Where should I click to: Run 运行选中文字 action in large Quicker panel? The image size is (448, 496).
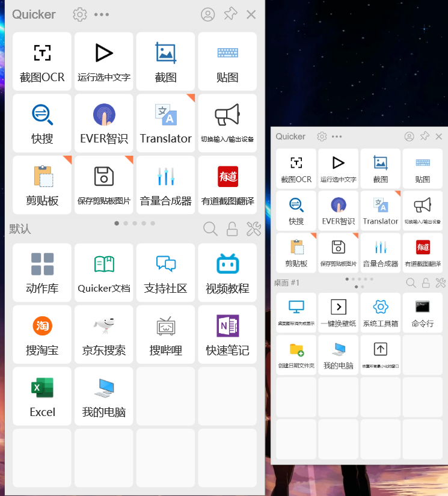tap(104, 61)
